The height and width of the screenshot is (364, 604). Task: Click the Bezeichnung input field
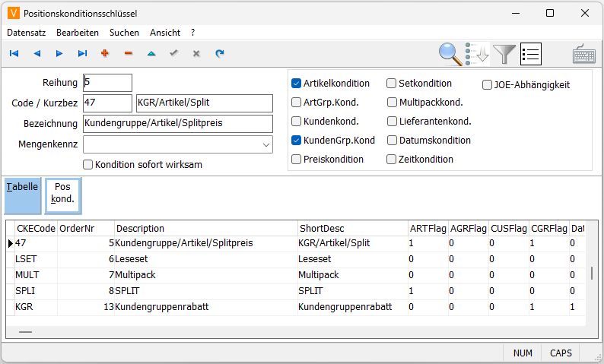point(177,124)
